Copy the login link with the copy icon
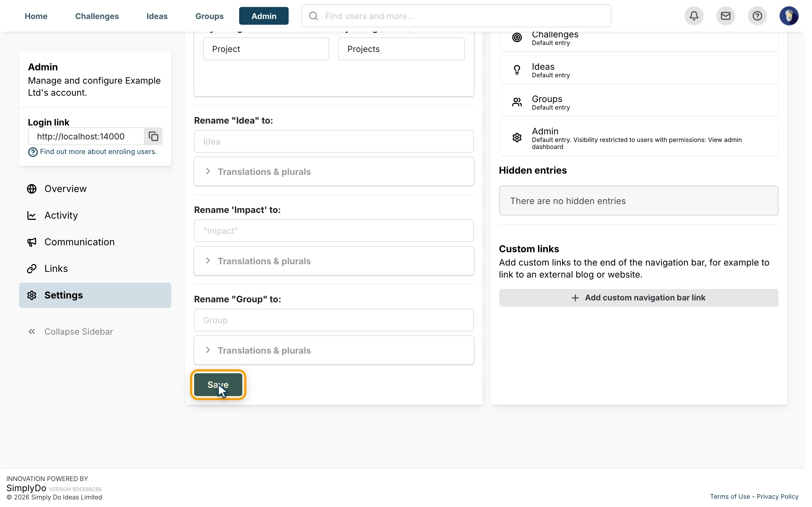812x507 pixels. (153, 136)
